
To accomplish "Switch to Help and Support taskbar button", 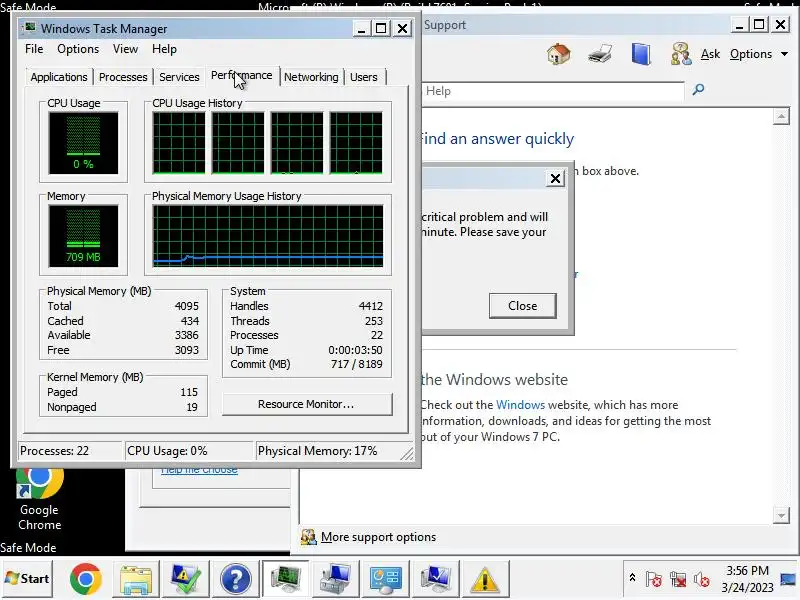I will tap(235, 579).
